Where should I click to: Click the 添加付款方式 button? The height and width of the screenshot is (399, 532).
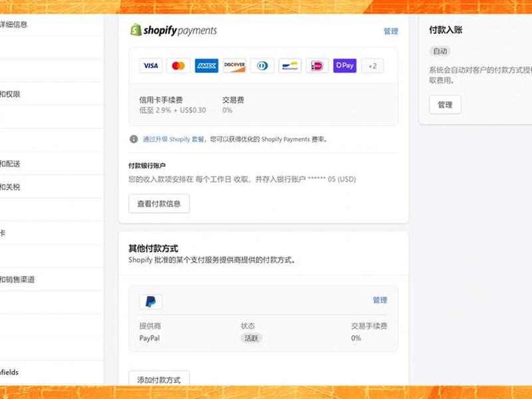tap(159, 379)
